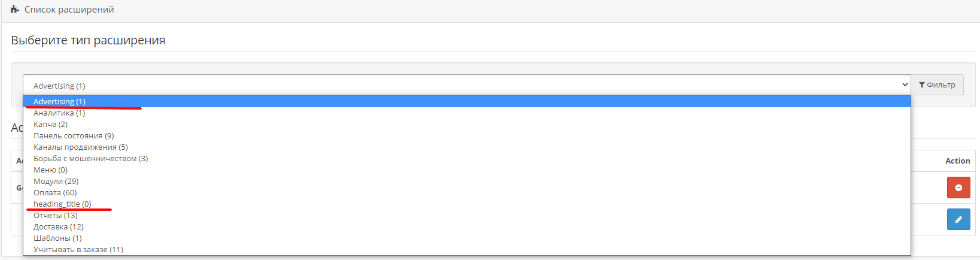Pick Шаблоны (1) from the dropdown
The width and height of the screenshot is (980, 260).
(x=467, y=238)
